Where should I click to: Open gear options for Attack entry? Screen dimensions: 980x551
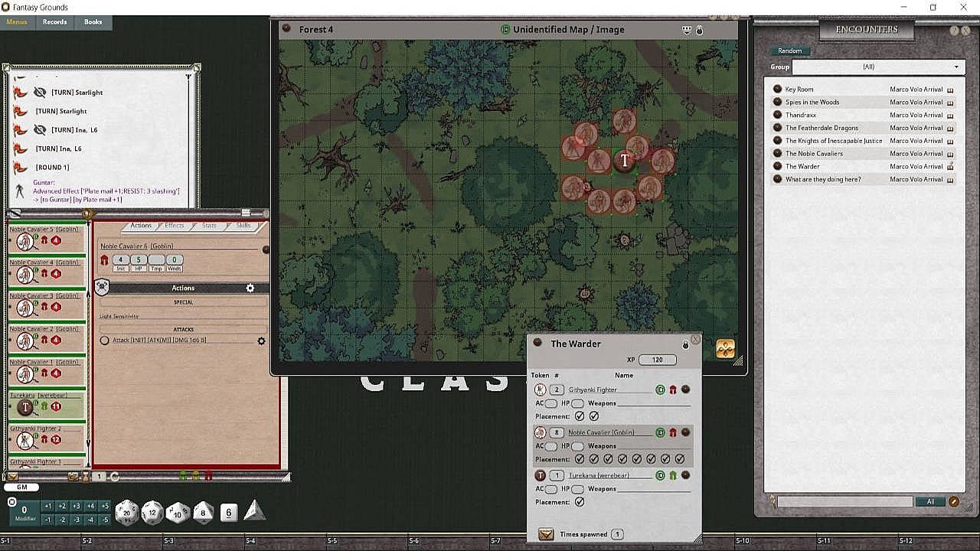[261, 341]
